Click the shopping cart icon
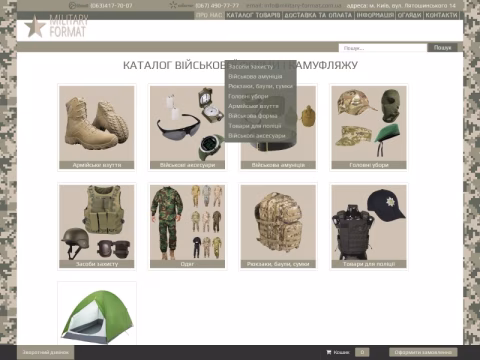 tap(329, 352)
